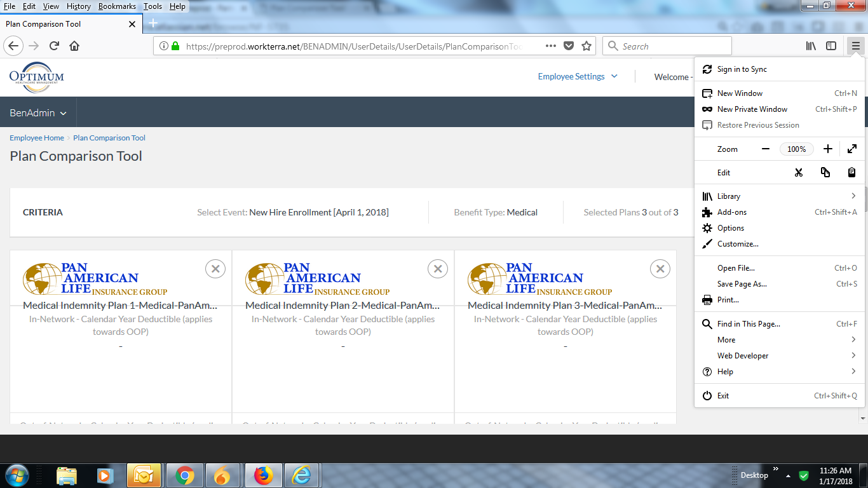The height and width of the screenshot is (488, 868).
Task: Open Library view toolbar icon
Action: (811, 46)
